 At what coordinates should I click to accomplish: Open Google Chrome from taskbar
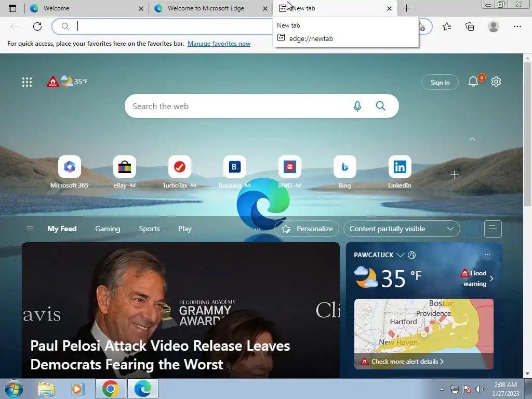click(x=110, y=389)
